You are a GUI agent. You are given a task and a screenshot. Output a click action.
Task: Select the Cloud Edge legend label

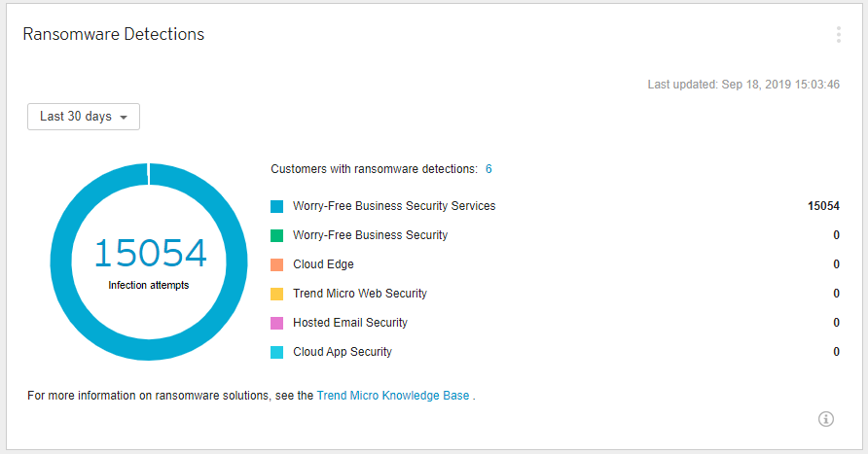[x=323, y=264]
